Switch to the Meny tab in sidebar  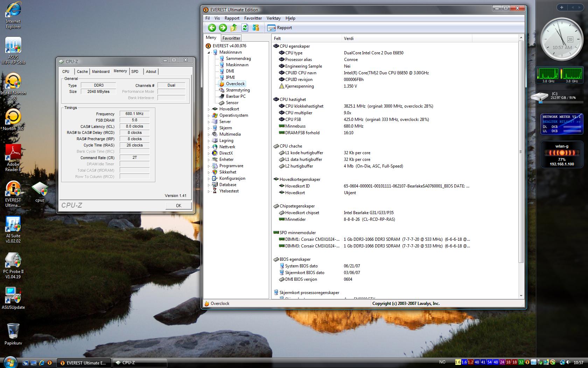211,38
